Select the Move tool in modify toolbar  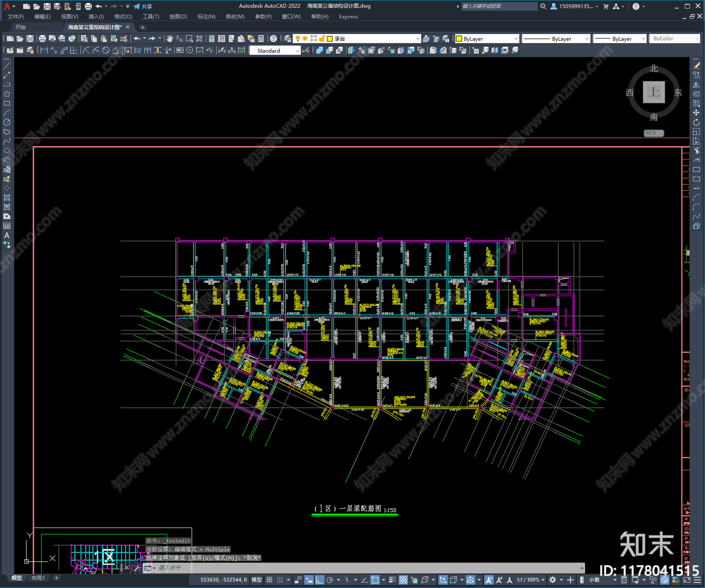pos(696,113)
